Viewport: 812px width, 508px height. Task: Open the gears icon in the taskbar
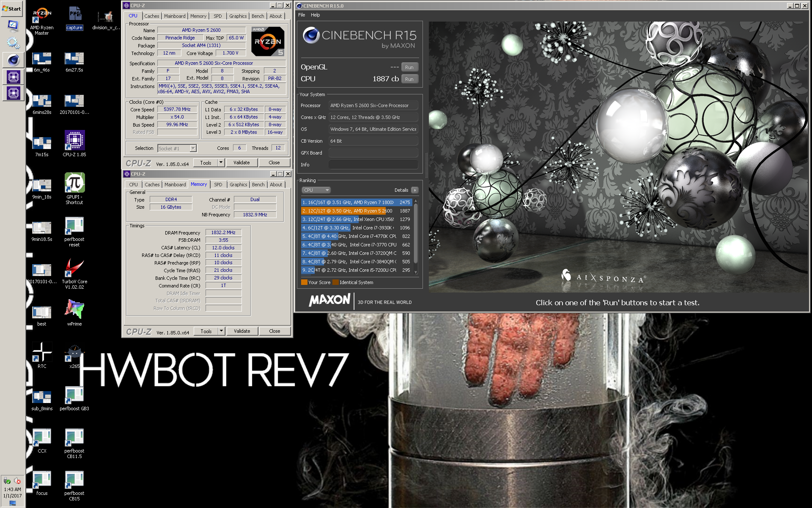(x=13, y=42)
